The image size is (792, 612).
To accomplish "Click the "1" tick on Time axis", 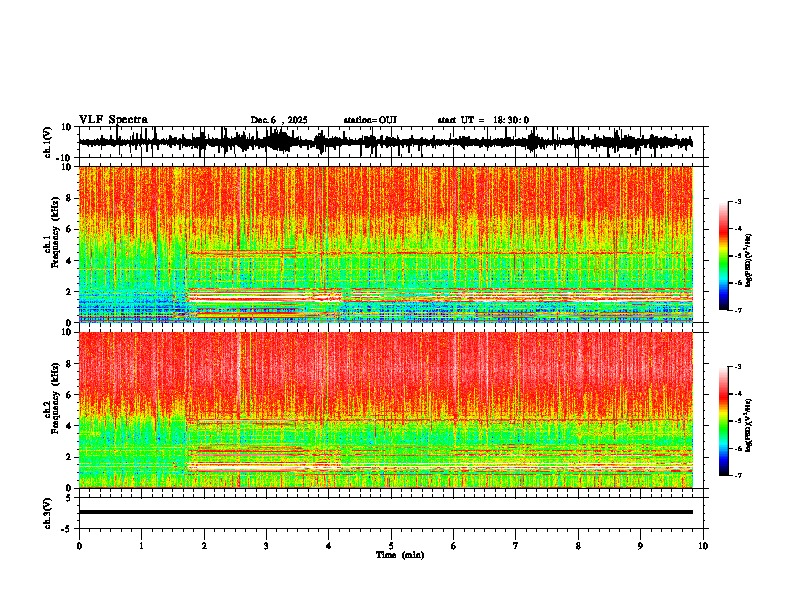I will point(141,546).
